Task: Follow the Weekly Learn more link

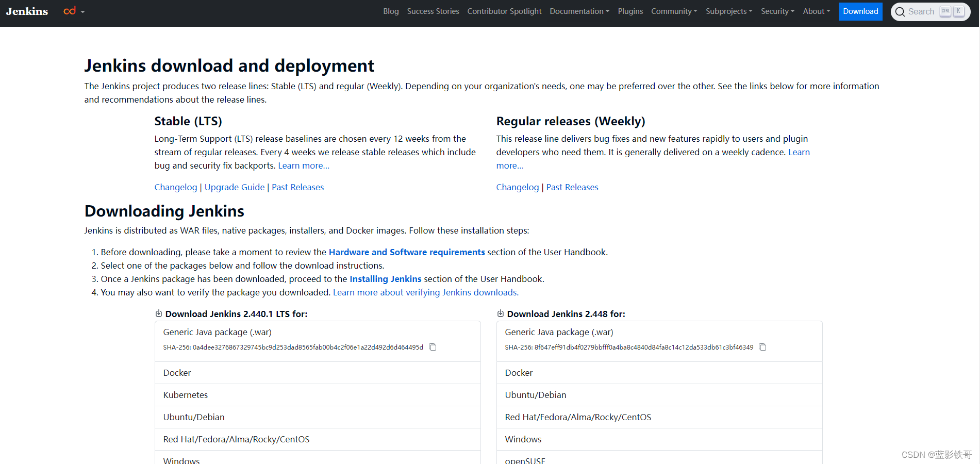Action: coord(799,152)
